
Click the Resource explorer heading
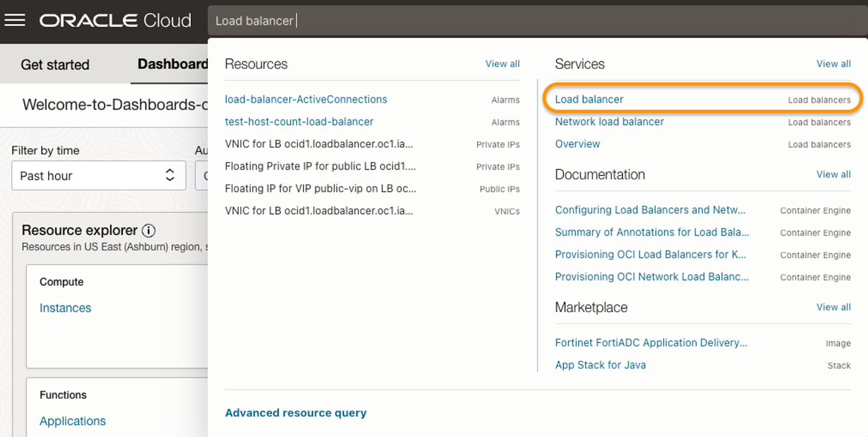point(80,230)
